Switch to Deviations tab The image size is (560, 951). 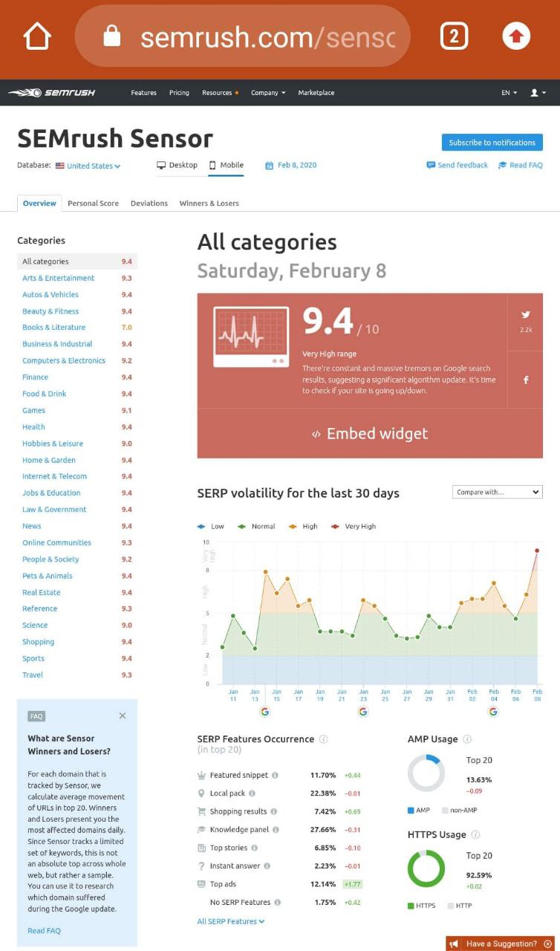[149, 203]
